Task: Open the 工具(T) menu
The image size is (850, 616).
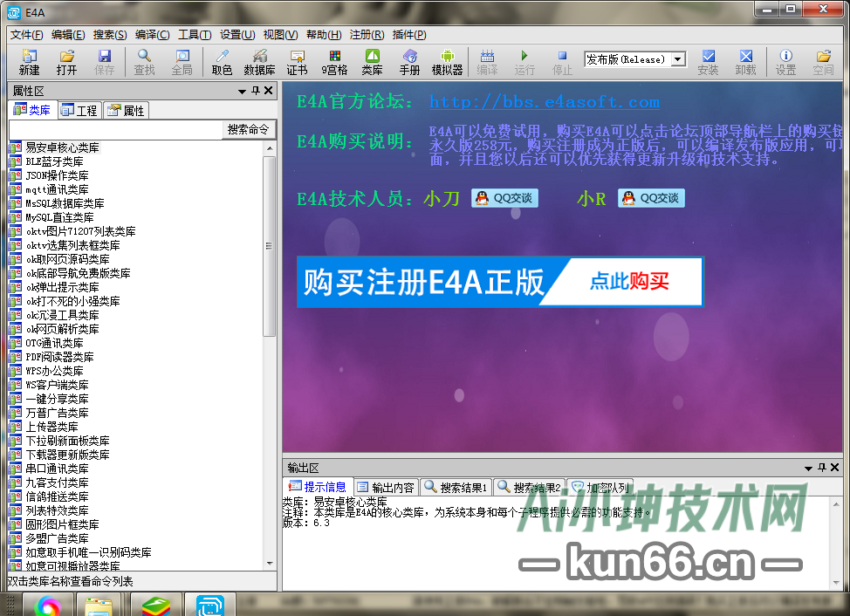Action: click(x=195, y=35)
